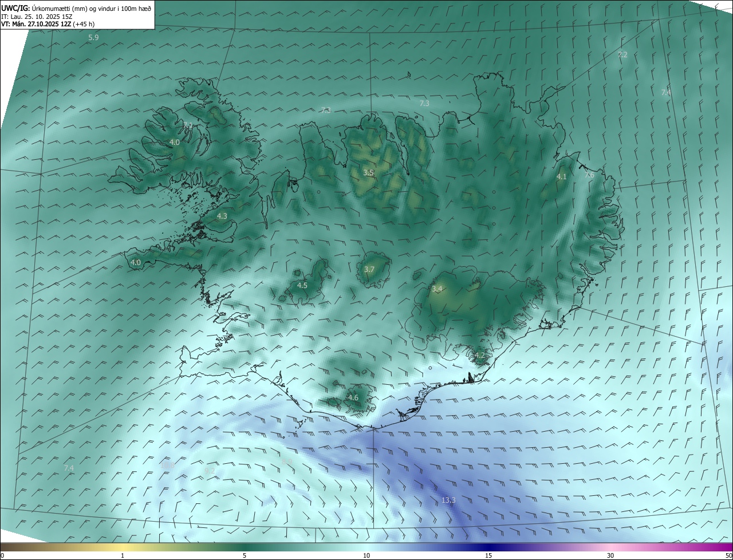Click the 7.6 value label
The height and width of the screenshot is (560, 733).
point(589,175)
